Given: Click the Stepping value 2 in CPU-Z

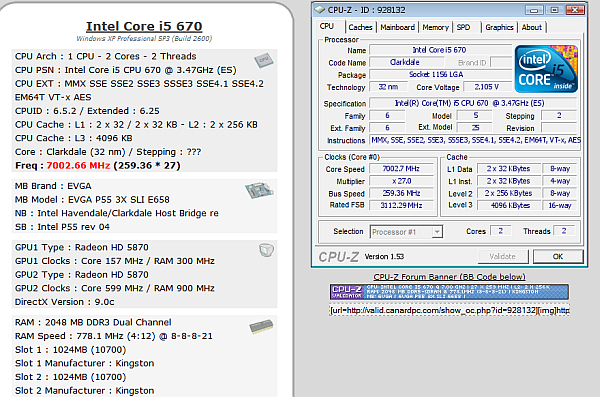Looking at the screenshot, I should (x=559, y=116).
